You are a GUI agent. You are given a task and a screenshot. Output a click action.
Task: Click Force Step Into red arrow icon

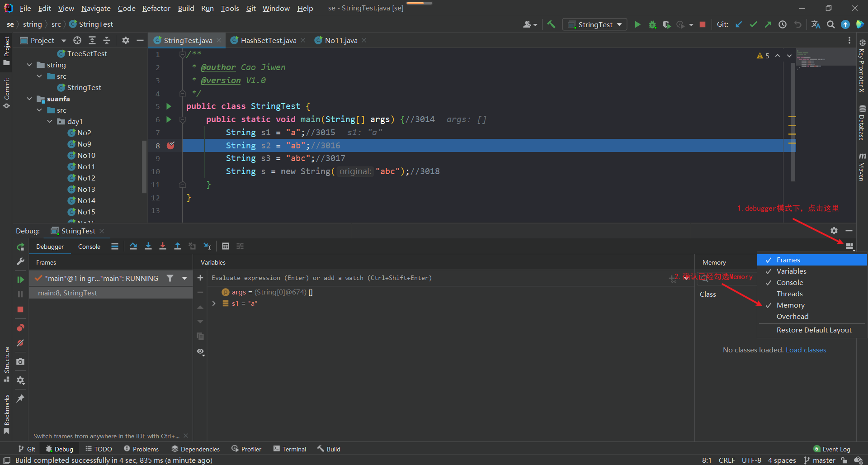(163, 246)
